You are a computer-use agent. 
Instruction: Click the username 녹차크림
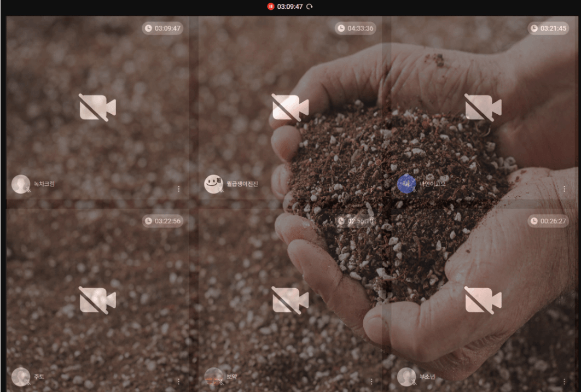[x=44, y=184]
